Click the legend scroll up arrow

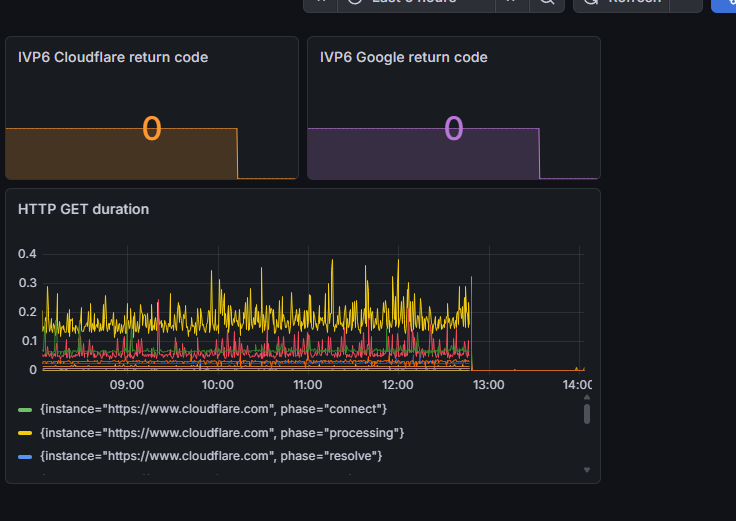click(587, 397)
